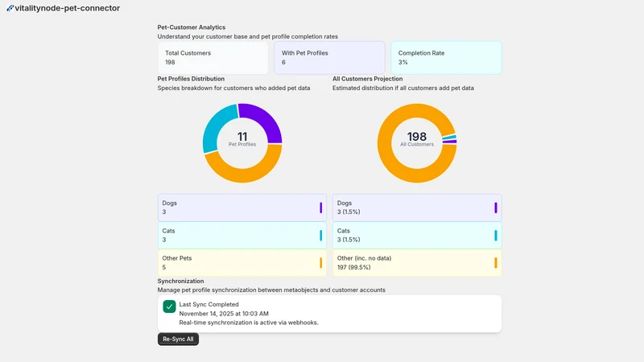Select the 'Other Pets' label
The image size is (644, 362).
coord(177,258)
